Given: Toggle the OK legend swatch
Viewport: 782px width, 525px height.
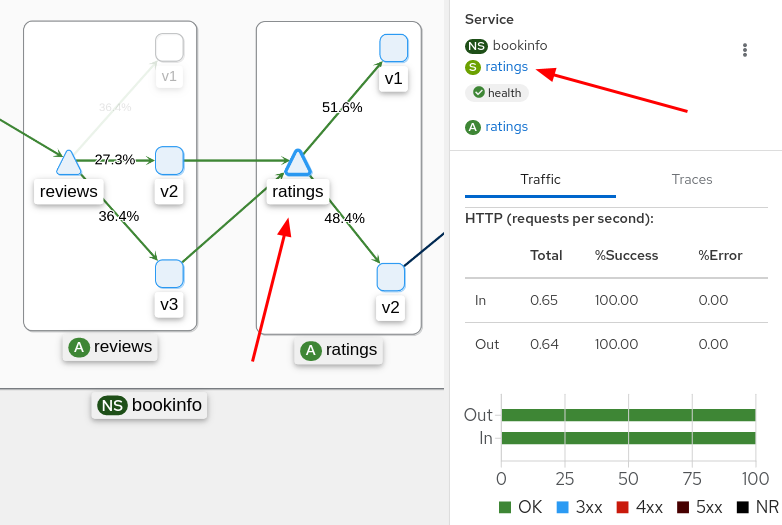Looking at the screenshot, I should (x=505, y=507).
